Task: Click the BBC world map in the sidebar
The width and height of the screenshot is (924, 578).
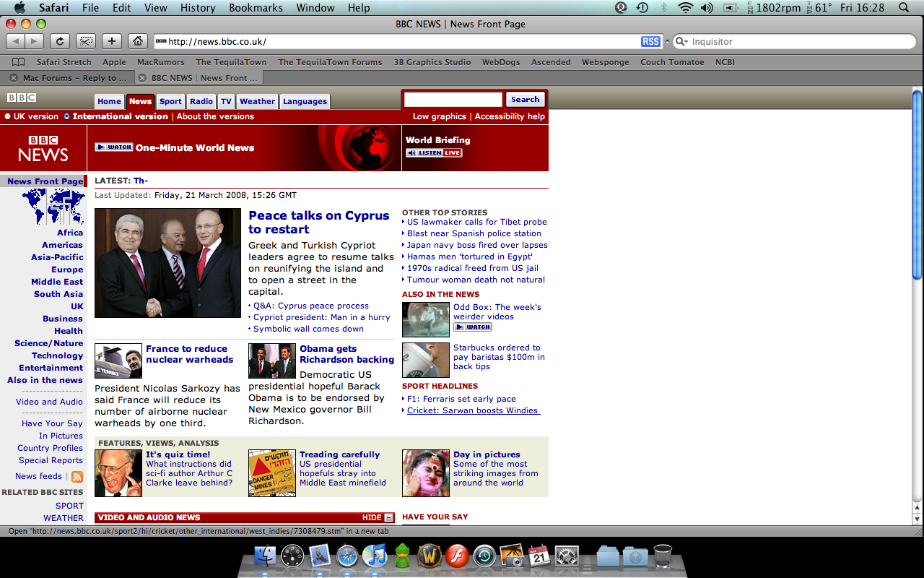Action: tap(53, 207)
